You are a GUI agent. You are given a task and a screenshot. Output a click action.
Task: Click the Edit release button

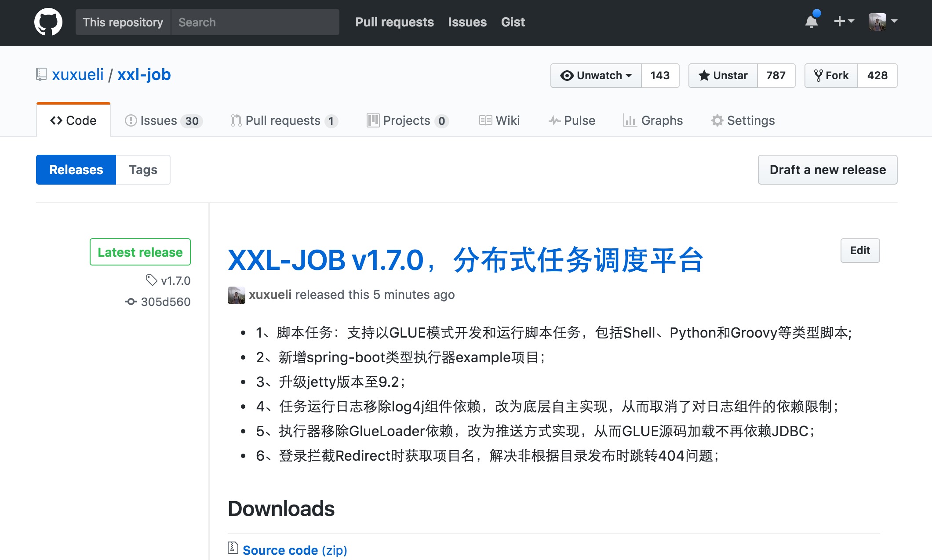[860, 251]
